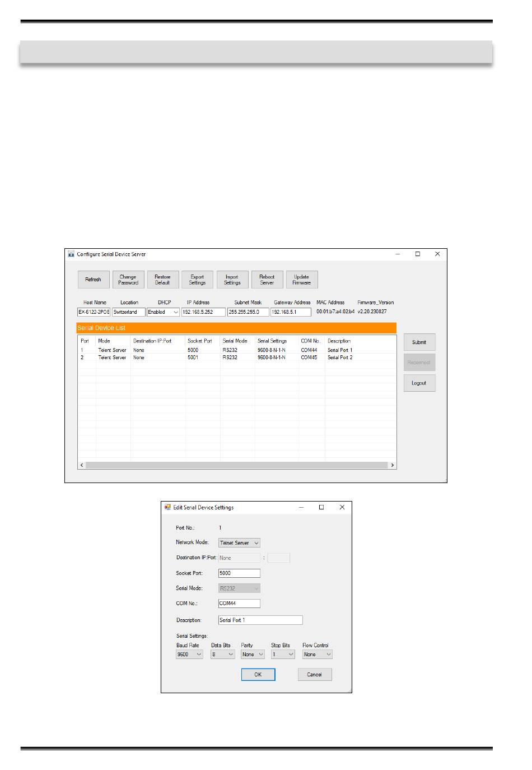Open the Change Password dialog
Screen dimensions: 532x770
pos(128,280)
